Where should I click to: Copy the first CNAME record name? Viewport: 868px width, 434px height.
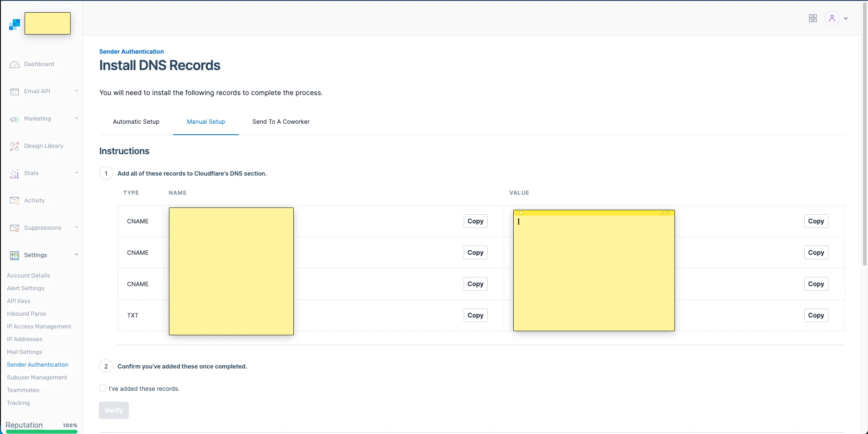[x=475, y=221]
